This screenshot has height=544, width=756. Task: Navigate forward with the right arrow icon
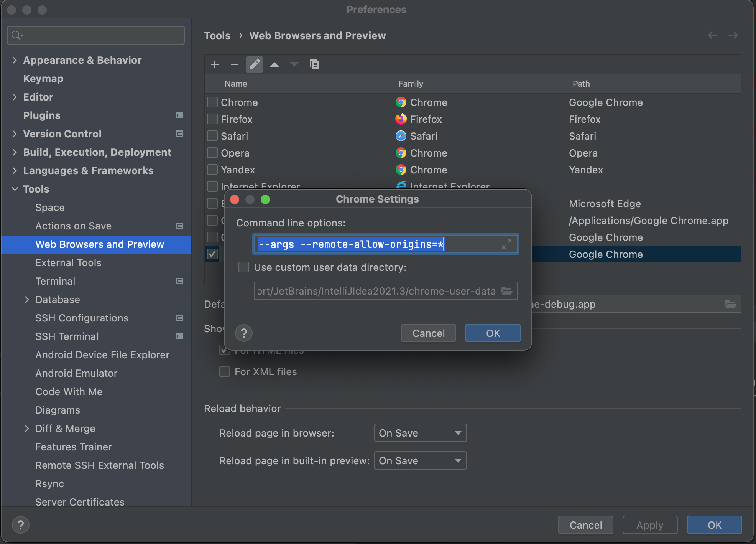click(x=733, y=35)
